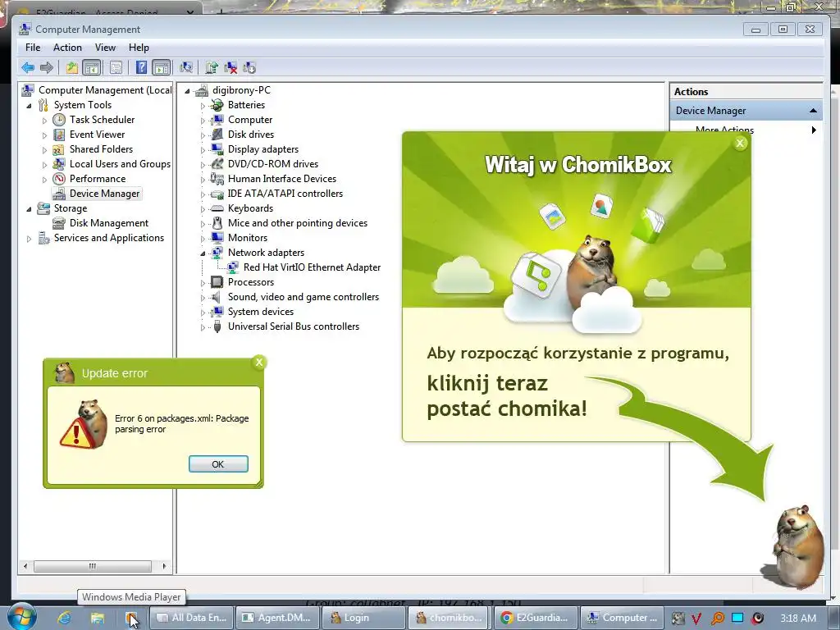
Task: Switch to Agent.DM... taskbar window
Action: tap(277, 618)
